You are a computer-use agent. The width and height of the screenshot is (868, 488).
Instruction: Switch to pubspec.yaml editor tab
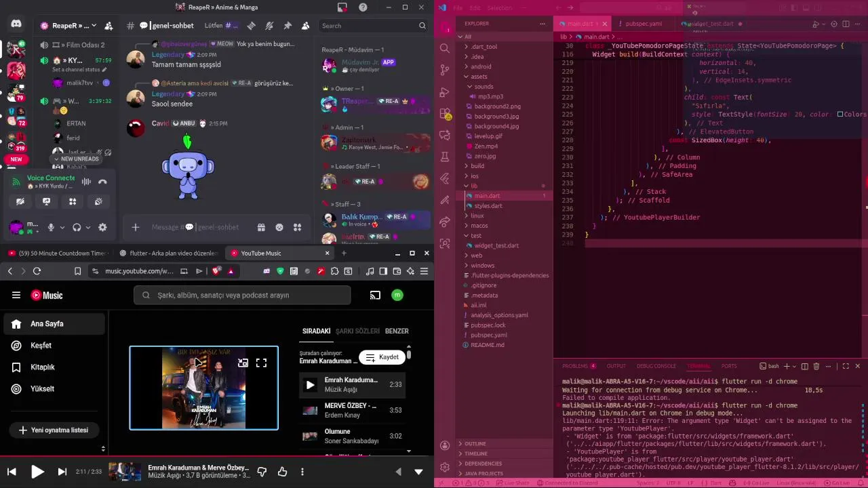pyautogui.click(x=644, y=24)
